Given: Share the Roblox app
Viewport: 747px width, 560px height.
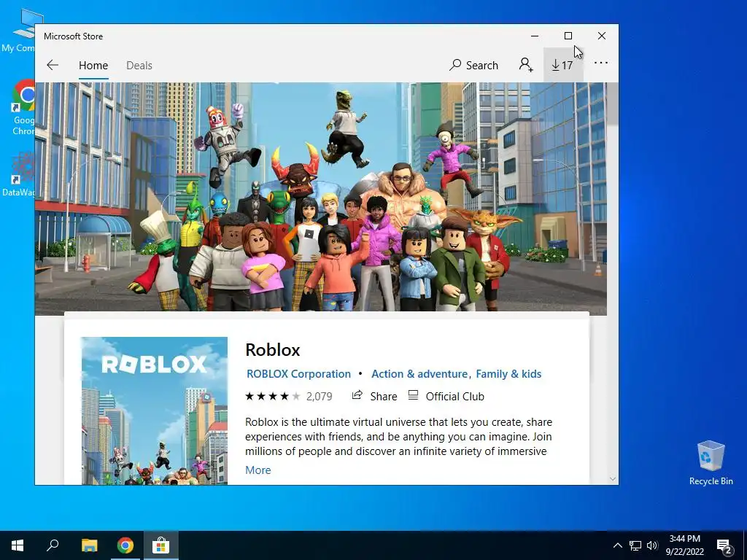Looking at the screenshot, I should (x=374, y=396).
